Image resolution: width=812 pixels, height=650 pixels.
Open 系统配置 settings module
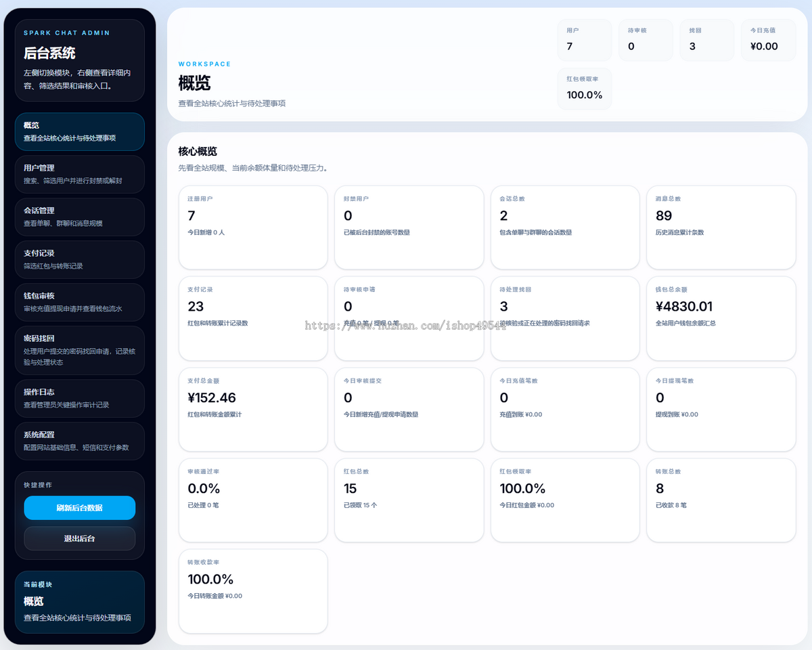[79, 441]
